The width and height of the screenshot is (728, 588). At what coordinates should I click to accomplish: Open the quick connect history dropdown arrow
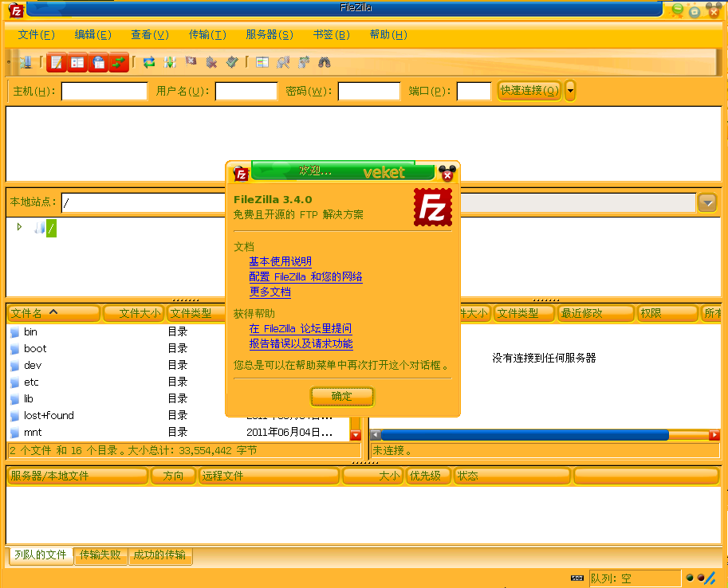(x=571, y=91)
